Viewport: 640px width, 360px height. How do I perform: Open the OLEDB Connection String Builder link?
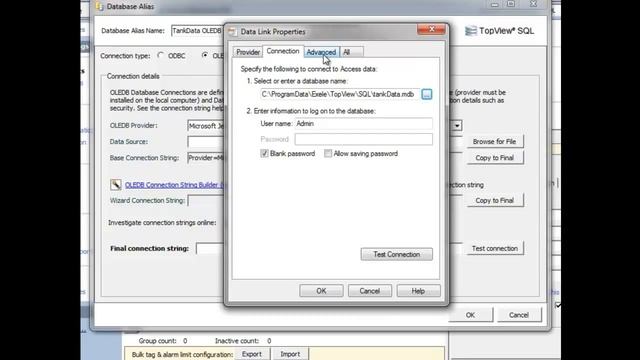175,185
